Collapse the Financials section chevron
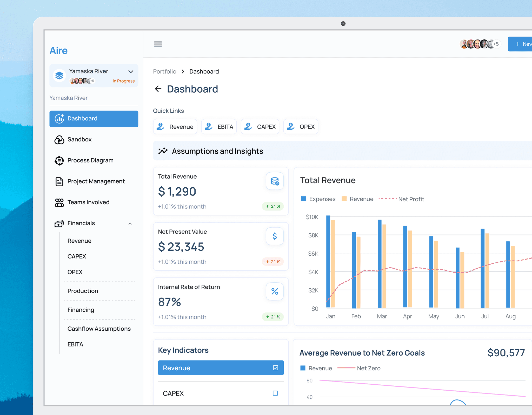 pyautogui.click(x=130, y=223)
